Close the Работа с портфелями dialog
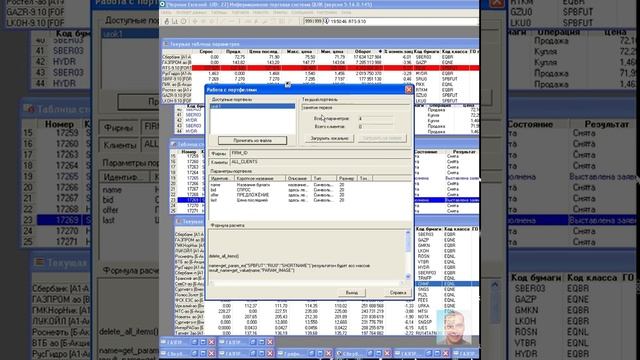Image resolution: width=640 pixels, height=360 pixels. 409,89
